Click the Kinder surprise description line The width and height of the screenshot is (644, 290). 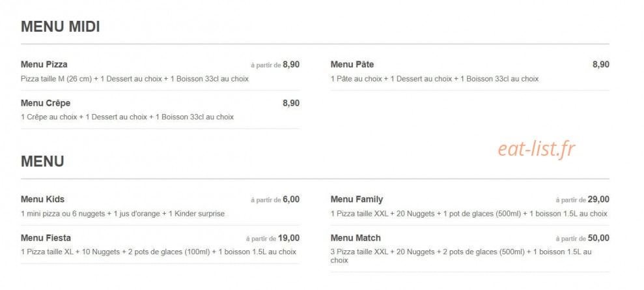[123, 214]
